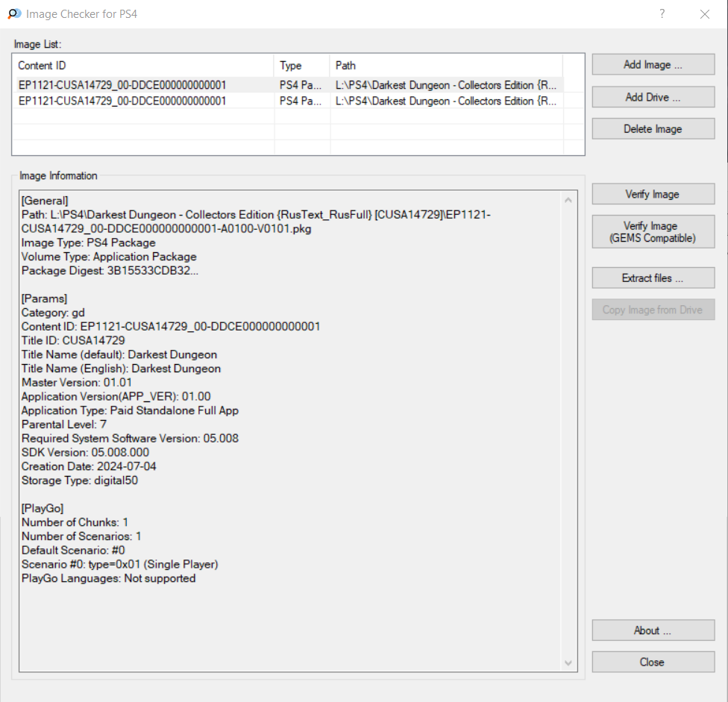Screen dimensions: 728x702
Task: Click the Copy Image from Drive button
Action: pos(653,310)
